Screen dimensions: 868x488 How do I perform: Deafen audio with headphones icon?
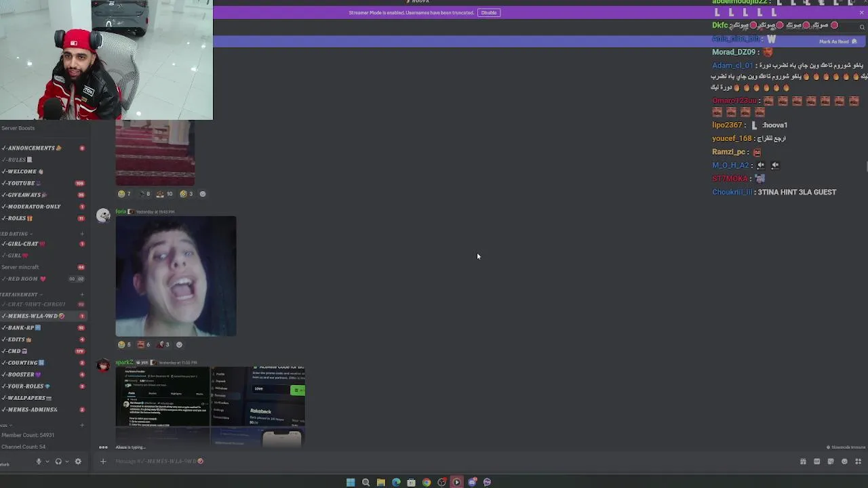[58, 462]
